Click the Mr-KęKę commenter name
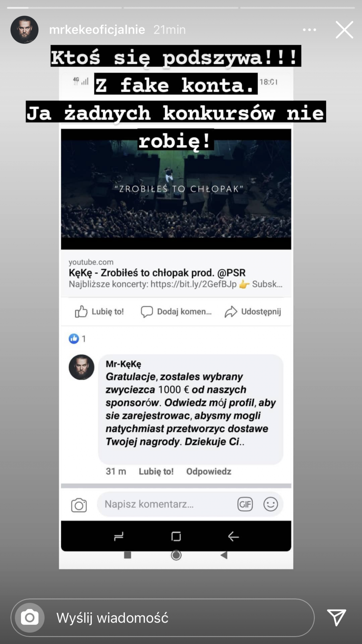The width and height of the screenshot is (362, 644). tap(123, 364)
